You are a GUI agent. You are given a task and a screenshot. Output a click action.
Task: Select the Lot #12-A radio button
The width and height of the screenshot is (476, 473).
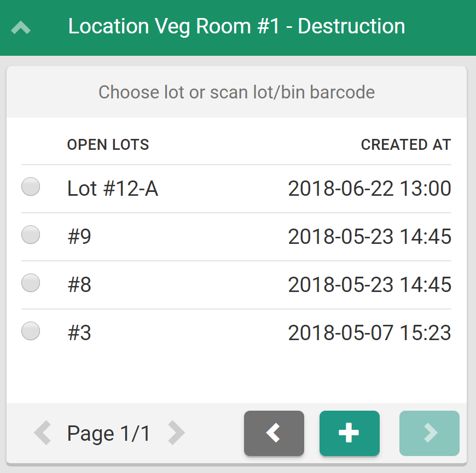tap(31, 187)
